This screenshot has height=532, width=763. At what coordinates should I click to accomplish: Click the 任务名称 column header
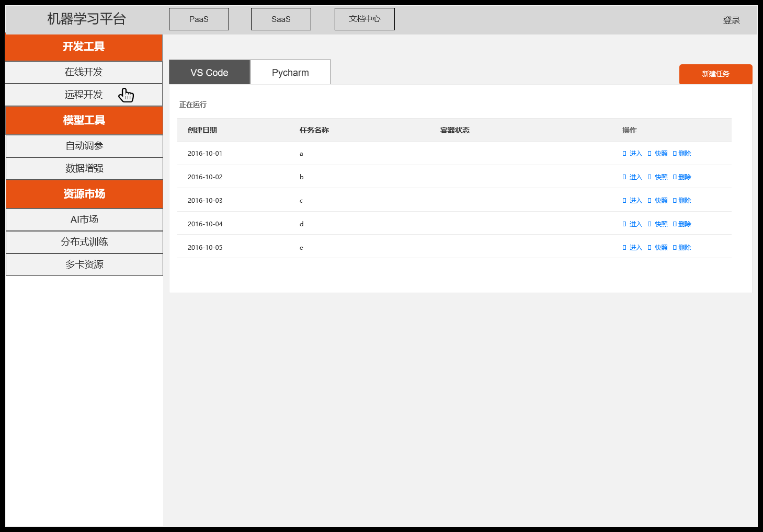tap(314, 130)
